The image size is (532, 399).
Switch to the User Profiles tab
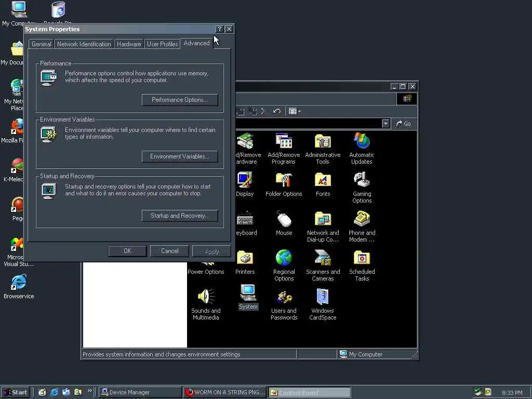(x=162, y=44)
